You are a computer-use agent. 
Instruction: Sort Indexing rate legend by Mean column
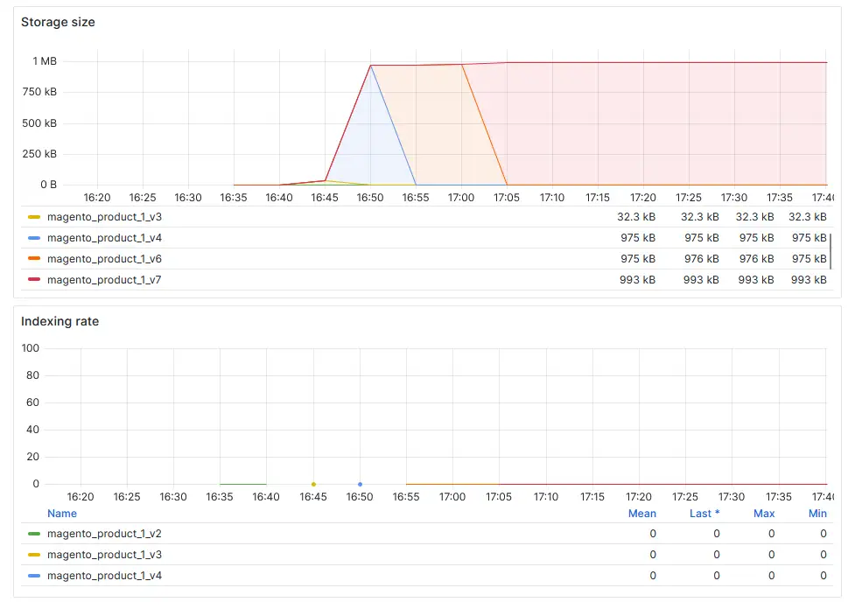[641, 514]
